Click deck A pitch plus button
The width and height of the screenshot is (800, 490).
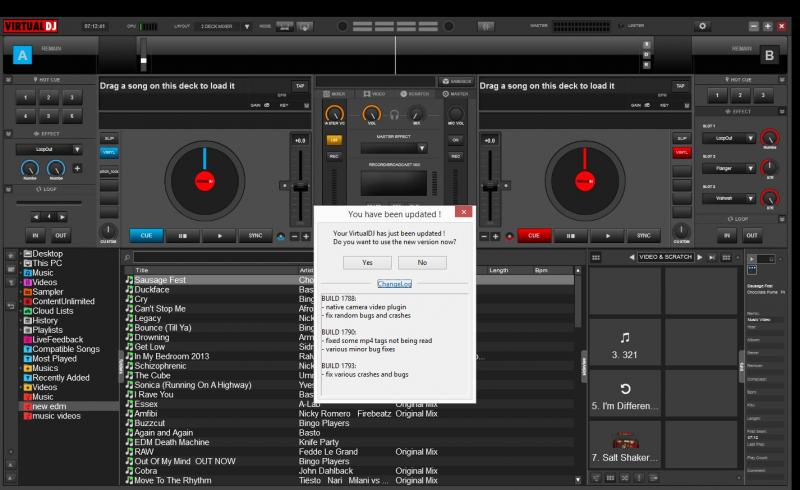[306, 236]
